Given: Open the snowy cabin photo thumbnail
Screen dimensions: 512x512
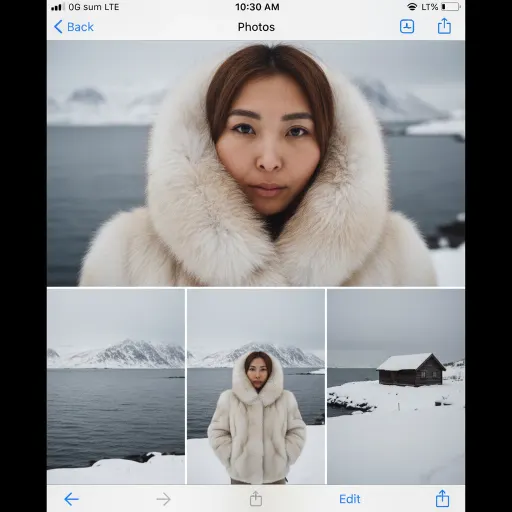Looking at the screenshot, I should click(396, 386).
